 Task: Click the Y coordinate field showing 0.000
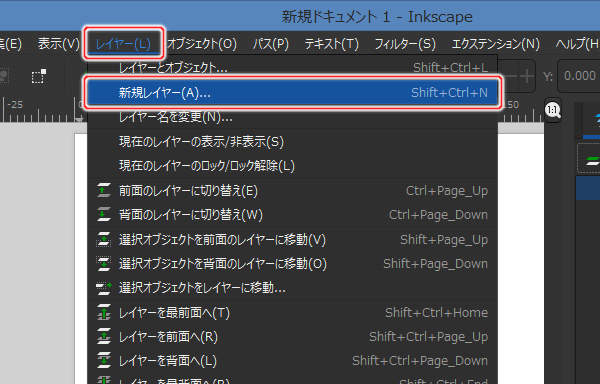pos(579,76)
